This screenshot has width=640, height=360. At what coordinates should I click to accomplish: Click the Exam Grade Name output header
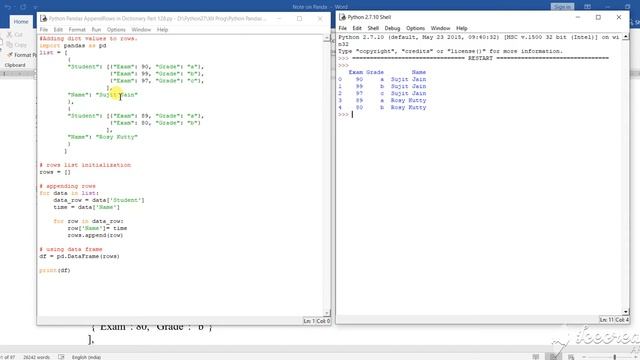click(x=387, y=72)
